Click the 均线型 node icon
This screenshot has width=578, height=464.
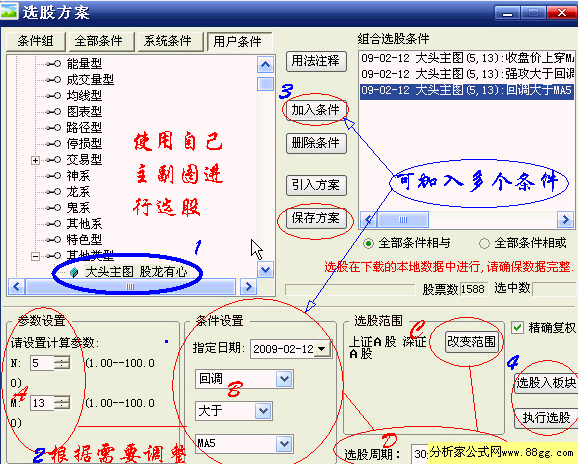[54, 96]
